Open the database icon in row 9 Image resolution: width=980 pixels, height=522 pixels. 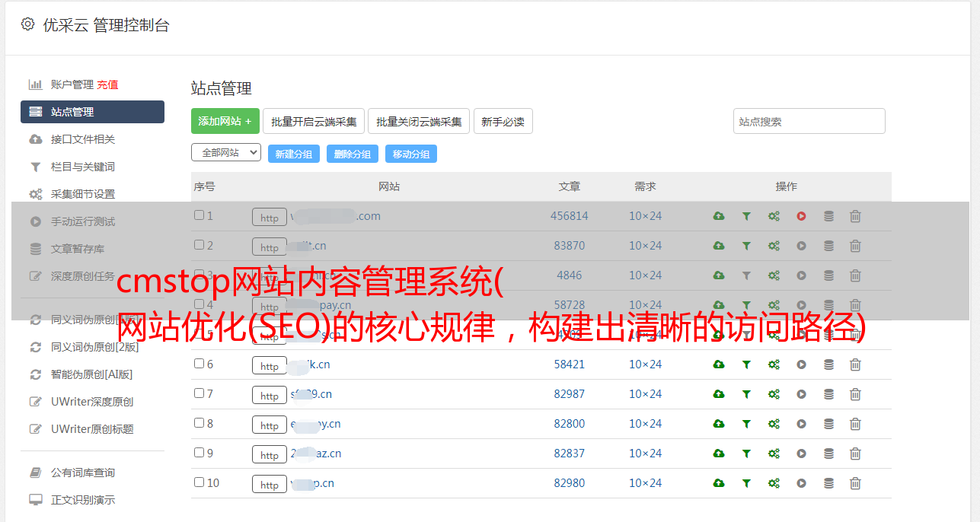coord(828,454)
